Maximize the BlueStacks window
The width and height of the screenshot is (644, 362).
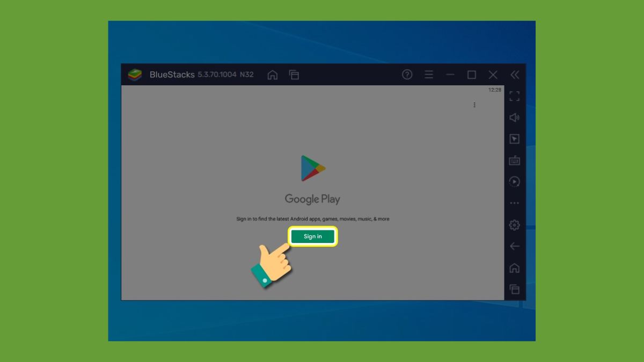point(472,75)
